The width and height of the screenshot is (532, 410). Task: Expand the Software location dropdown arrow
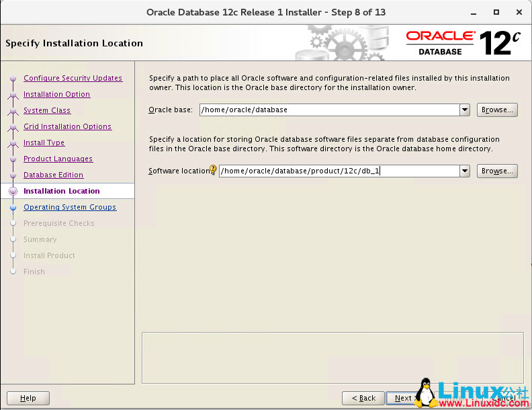tap(465, 171)
